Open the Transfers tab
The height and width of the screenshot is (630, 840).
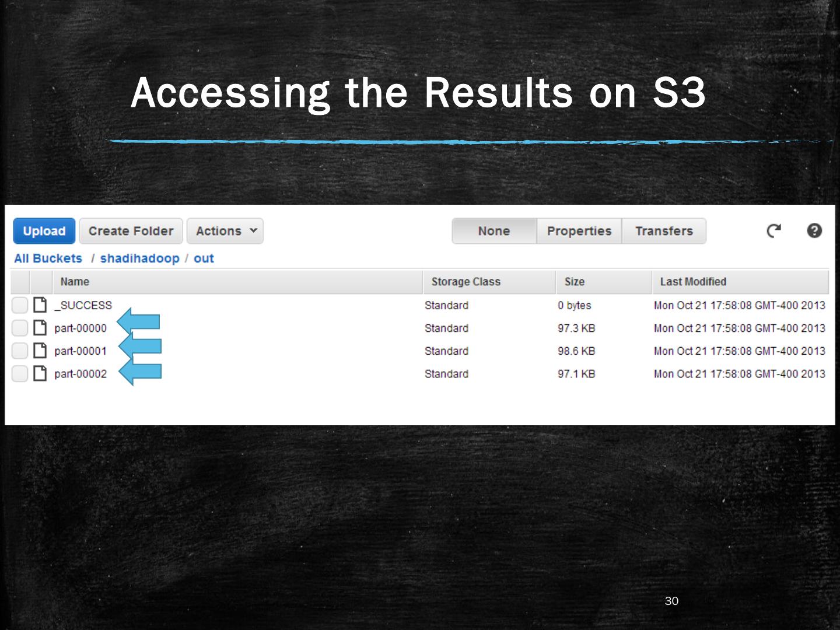coord(664,231)
